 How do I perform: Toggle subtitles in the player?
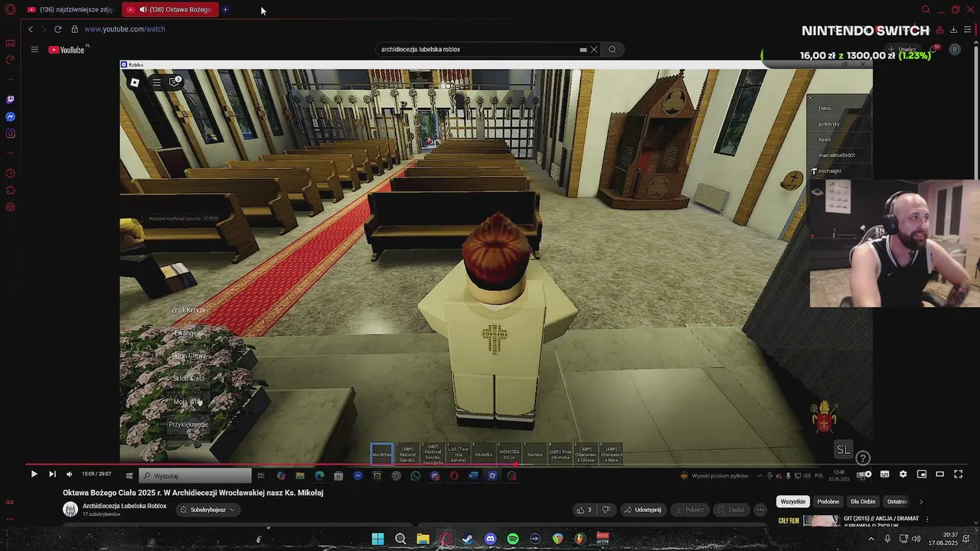(x=884, y=474)
